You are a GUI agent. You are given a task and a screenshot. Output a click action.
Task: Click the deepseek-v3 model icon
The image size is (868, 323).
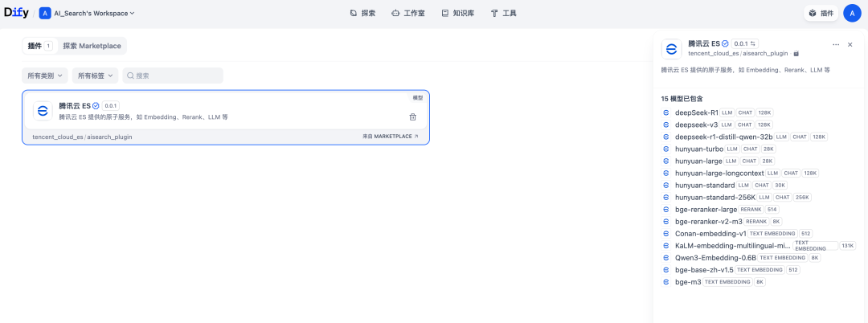point(666,125)
